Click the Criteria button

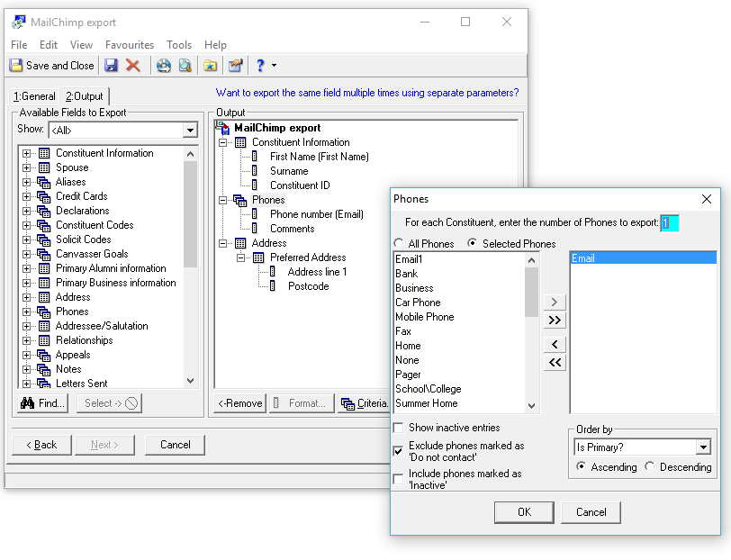click(x=364, y=403)
